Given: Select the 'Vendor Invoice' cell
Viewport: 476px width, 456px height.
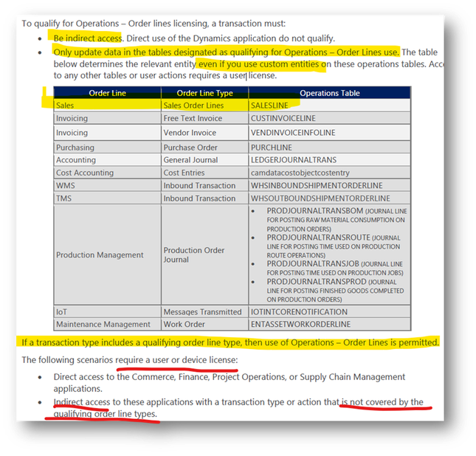Looking at the screenshot, I should [x=205, y=133].
